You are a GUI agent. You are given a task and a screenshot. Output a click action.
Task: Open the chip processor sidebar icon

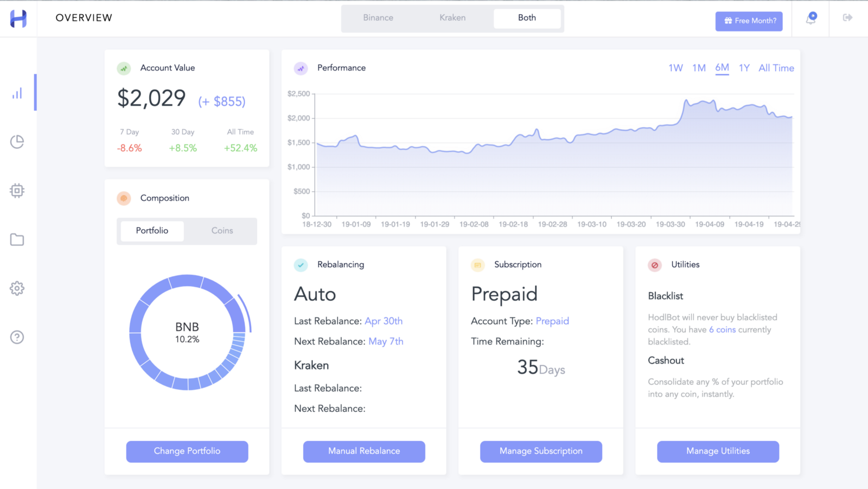click(x=17, y=190)
